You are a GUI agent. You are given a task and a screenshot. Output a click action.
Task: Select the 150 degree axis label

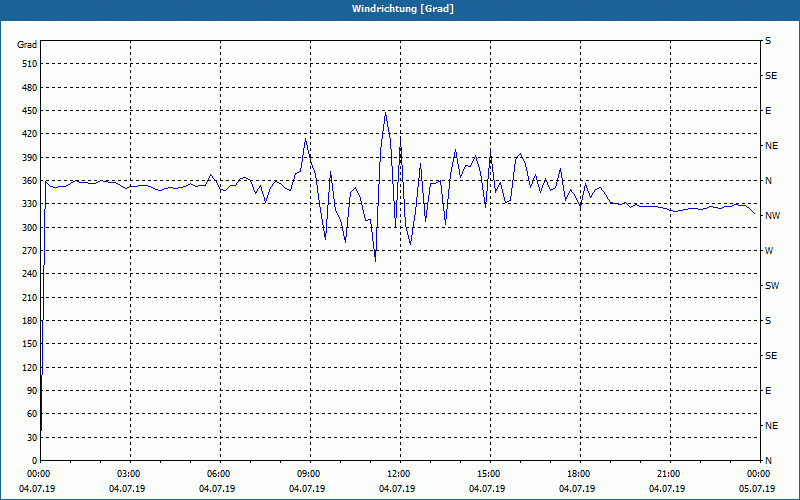point(30,344)
